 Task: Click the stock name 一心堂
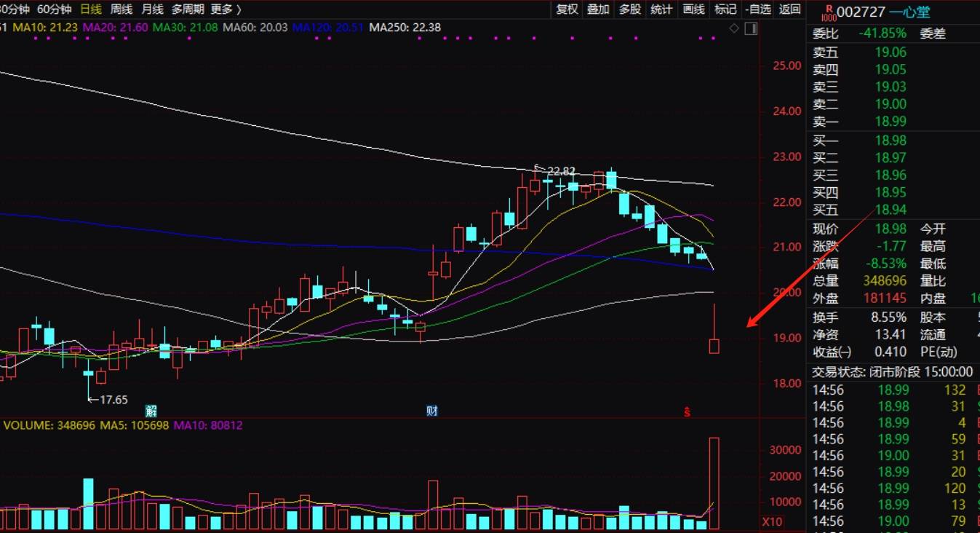pyautogui.click(x=909, y=12)
